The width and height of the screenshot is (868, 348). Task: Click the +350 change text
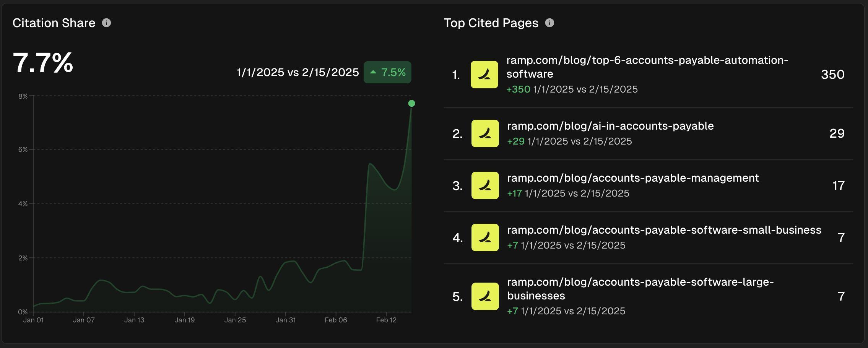(518, 89)
